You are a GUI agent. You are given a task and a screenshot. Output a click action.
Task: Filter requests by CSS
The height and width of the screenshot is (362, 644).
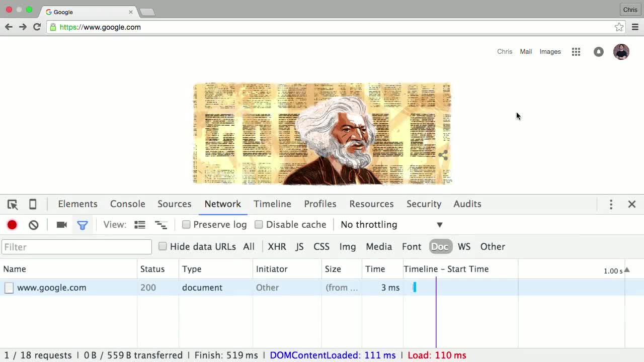321,247
